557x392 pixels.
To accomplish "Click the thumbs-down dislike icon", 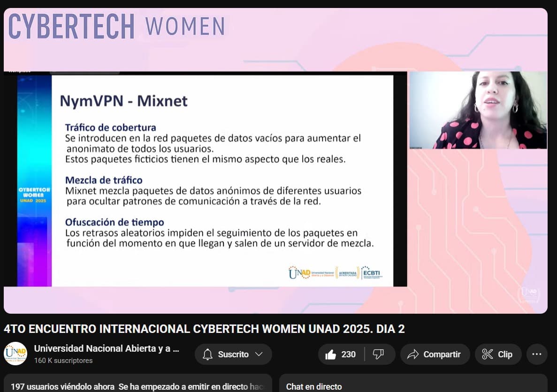I will click(378, 354).
